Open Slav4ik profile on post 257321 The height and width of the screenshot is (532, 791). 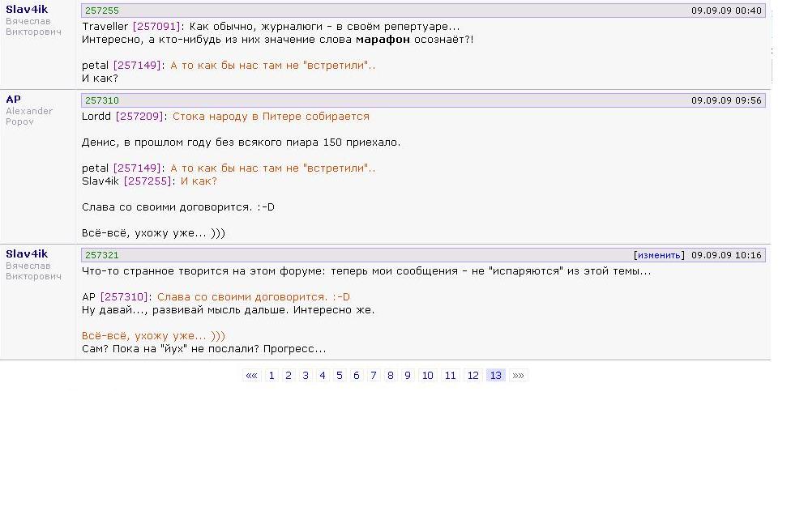tap(27, 254)
